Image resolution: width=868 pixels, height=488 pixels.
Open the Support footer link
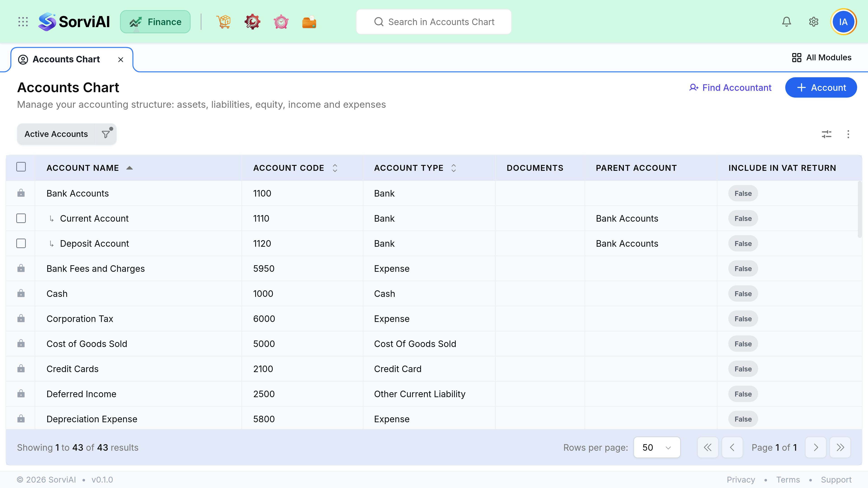pos(836,480)
